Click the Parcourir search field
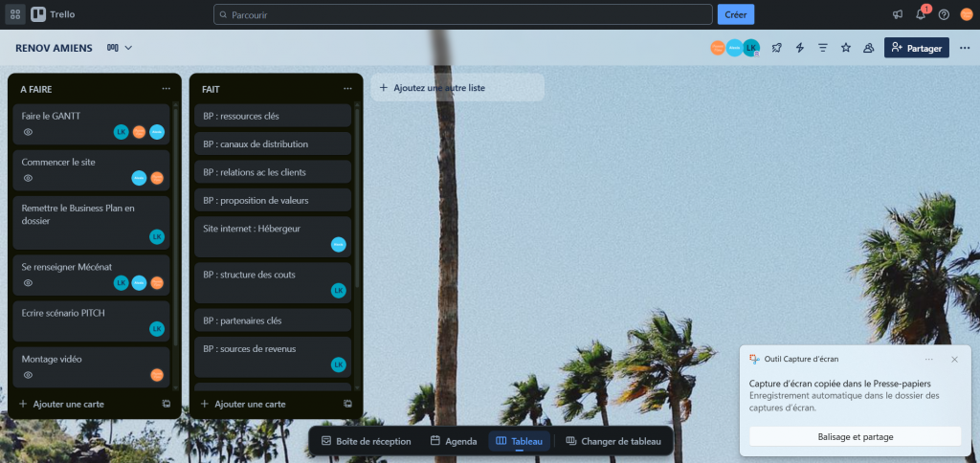 463,14
